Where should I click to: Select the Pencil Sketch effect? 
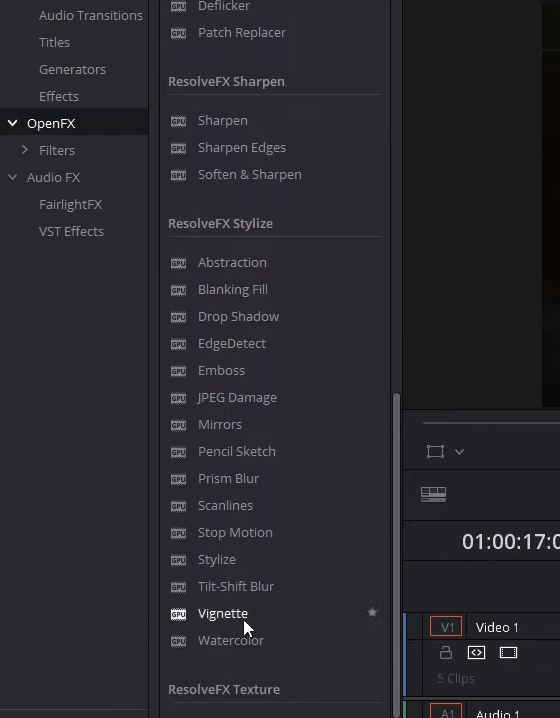(x=237, y=451)
